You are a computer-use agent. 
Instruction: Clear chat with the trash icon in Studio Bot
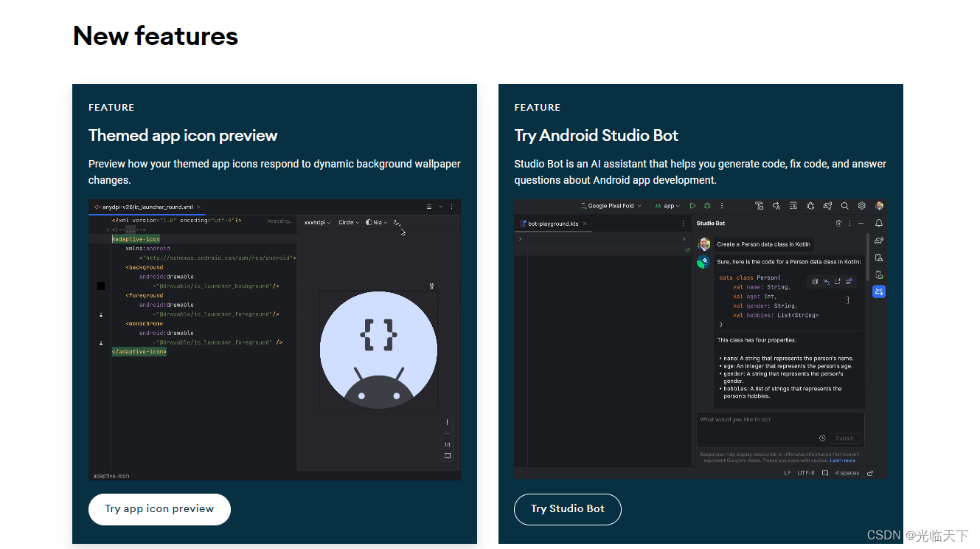839,223
